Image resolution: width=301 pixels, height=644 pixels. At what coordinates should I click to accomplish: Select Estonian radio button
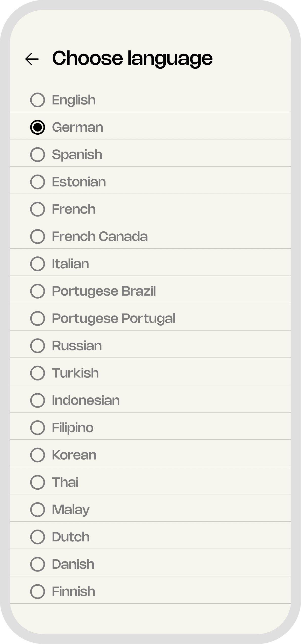37,182
